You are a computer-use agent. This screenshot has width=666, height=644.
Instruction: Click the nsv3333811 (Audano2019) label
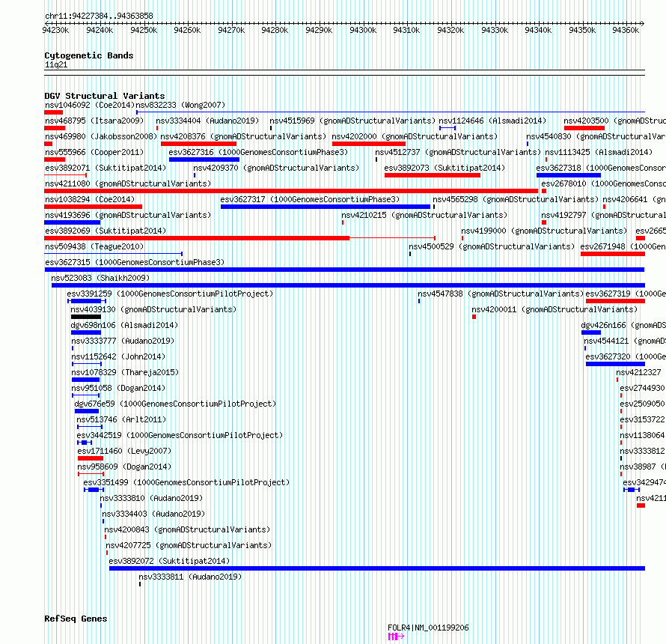tap(190, 577)
